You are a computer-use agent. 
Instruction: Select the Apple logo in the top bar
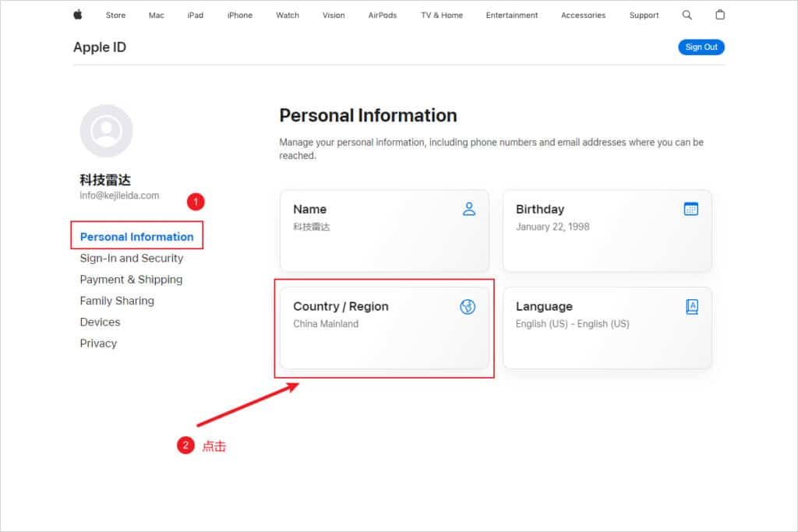point(77,14)
